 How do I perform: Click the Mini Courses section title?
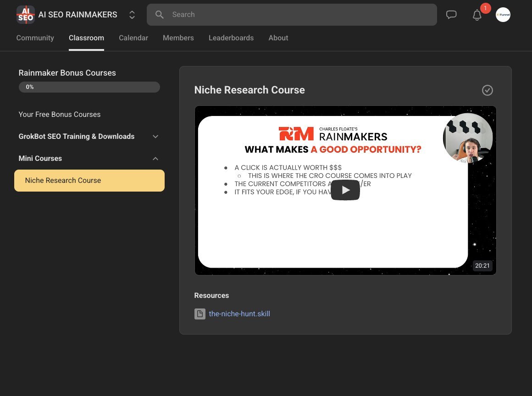40,159
